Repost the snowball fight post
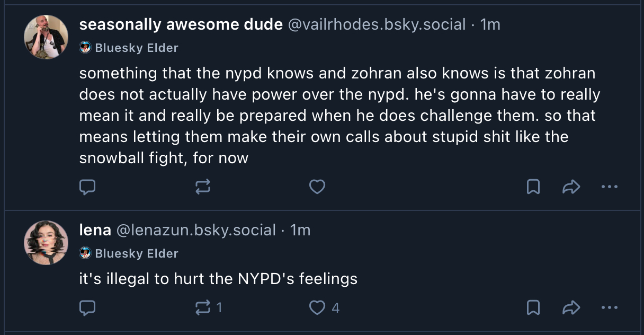 (203, 187)
